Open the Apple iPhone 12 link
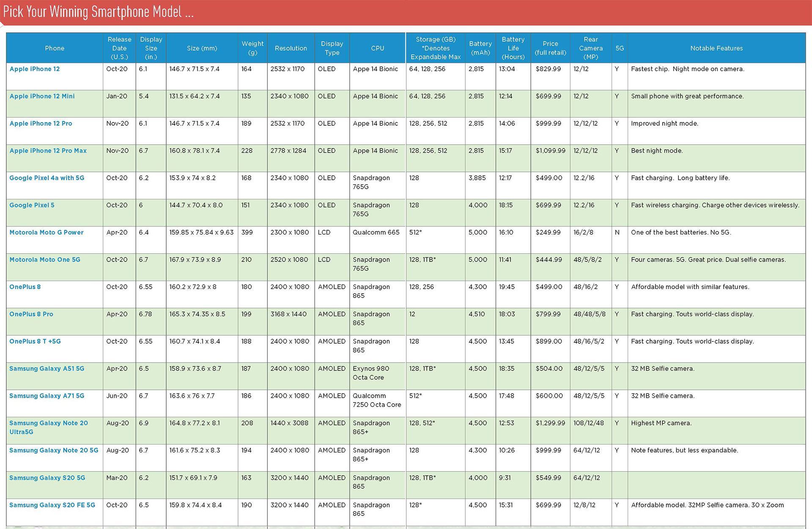Screen dimensions: 812x529 tap(35, 69)
